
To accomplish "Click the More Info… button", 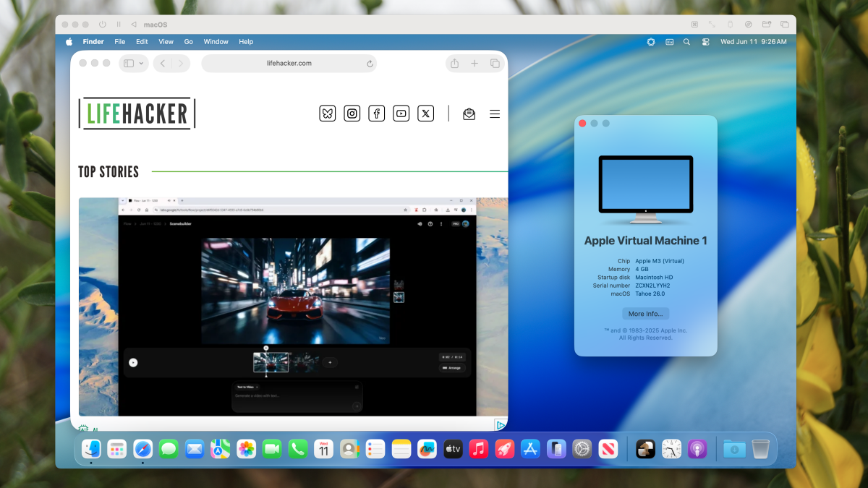I will [x=646, y=314].
